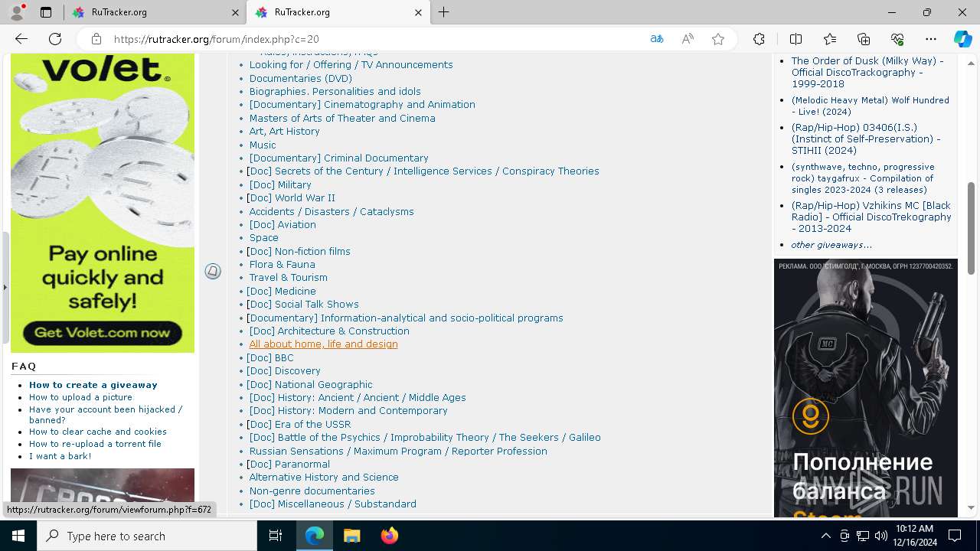Open Wolf Hundred - Live! (2024) giveaway

(x=871, y=106)
